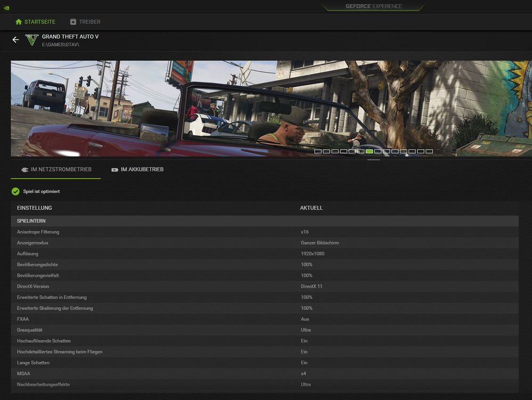Switch to the Im Akkubetrieb tab
The height and width of the screenshot is (400, 532).
[137, 170]
